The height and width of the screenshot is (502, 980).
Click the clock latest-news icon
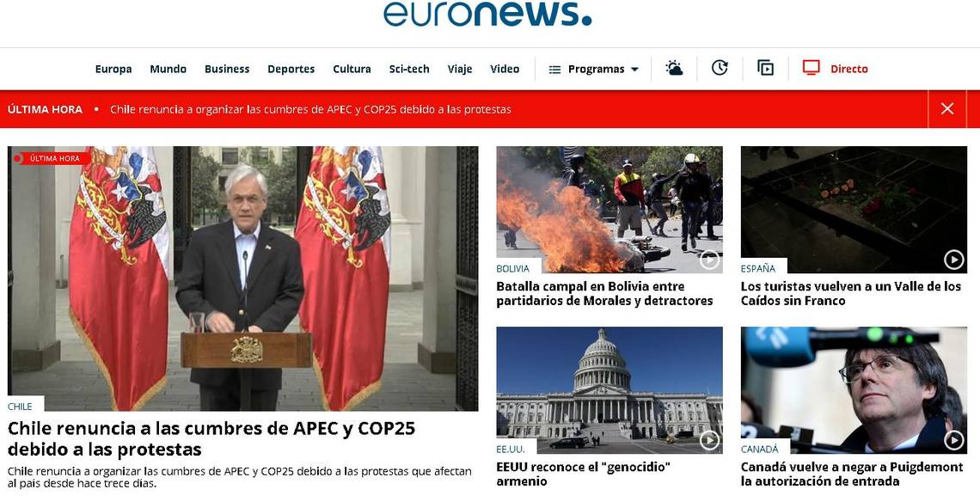click(x=720, y=68)
